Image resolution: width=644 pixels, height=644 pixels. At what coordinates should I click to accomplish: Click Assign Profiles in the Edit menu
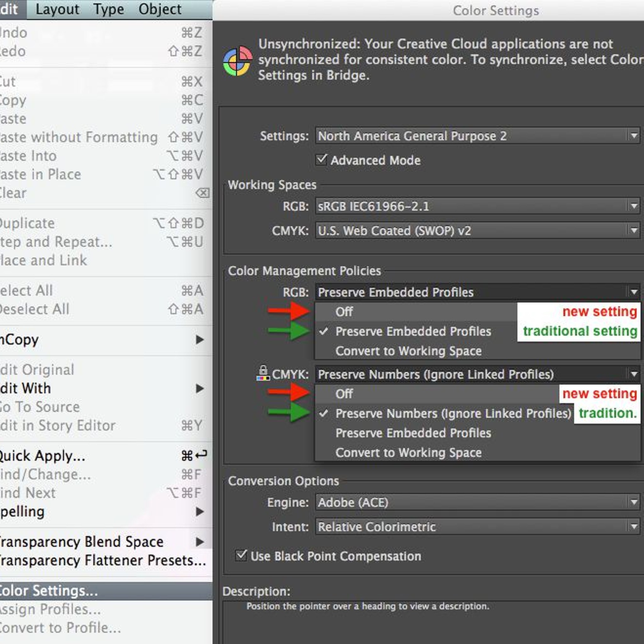(49, 609)
